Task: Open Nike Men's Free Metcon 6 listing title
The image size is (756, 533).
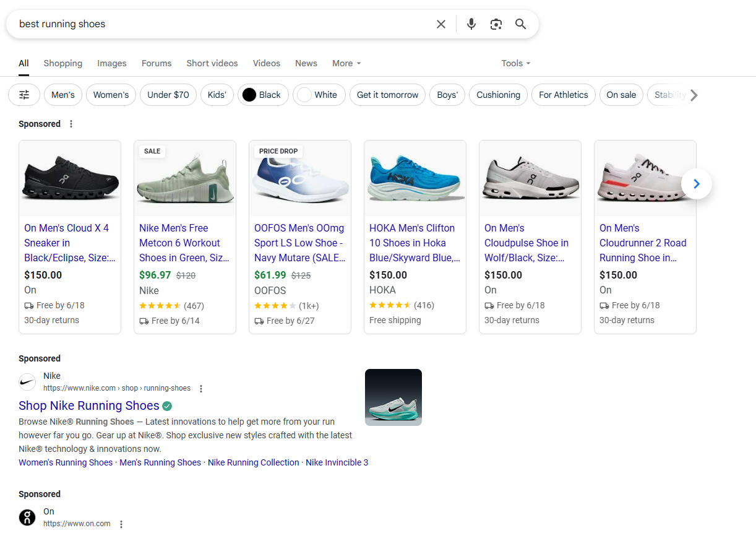Action: click(184, 243)
